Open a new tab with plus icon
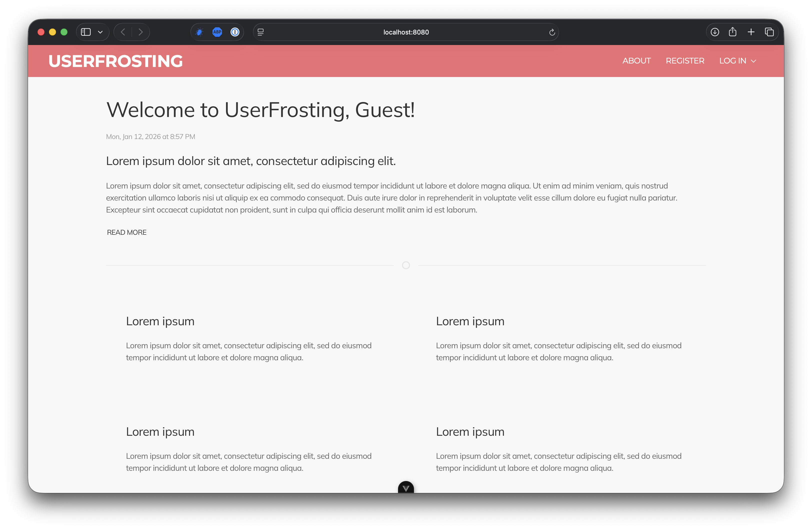Image resolution: width=812 pixels, height=530 pixels. [x=751, y=32]
